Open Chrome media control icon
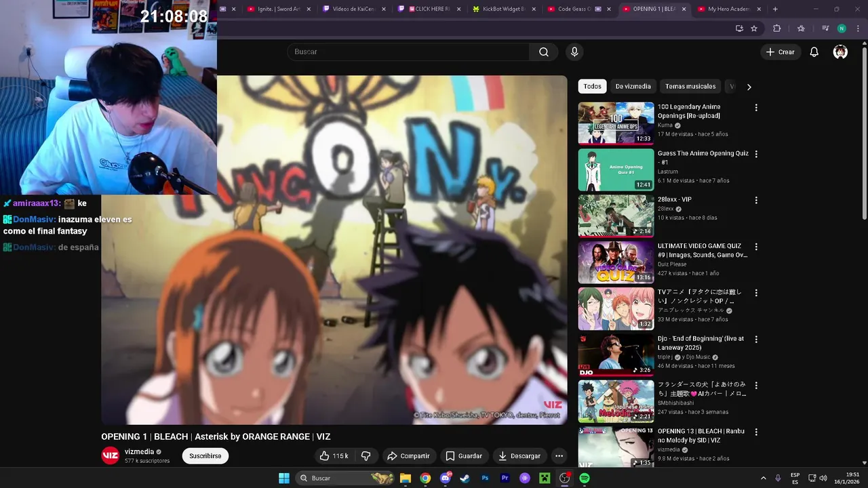The image size is (868, 488). click(825, 28)
